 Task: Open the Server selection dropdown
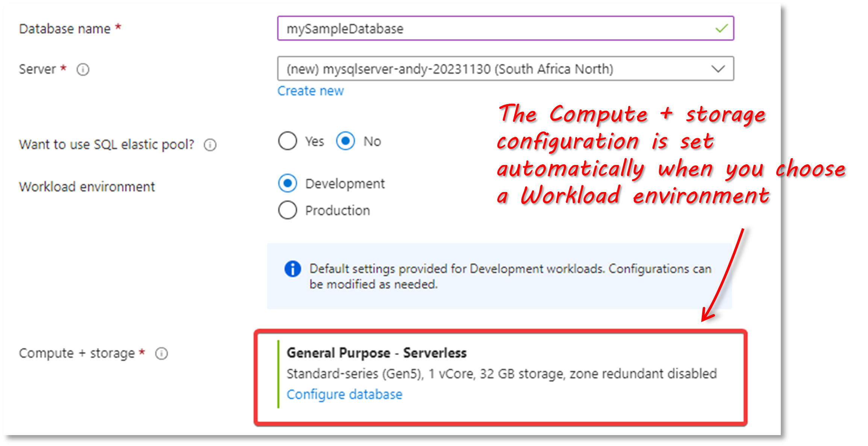[x=505, y=68]
